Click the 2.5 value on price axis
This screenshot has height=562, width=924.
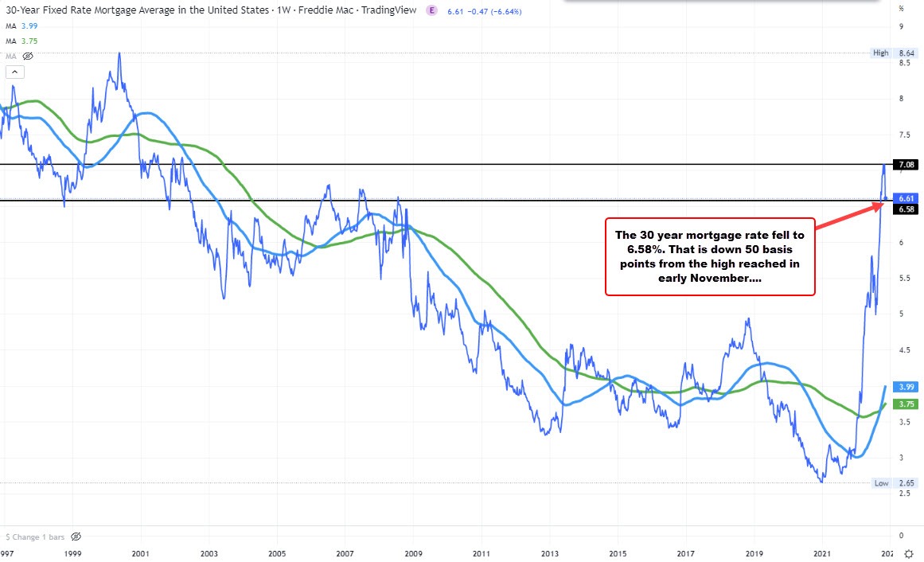(905, 494)
